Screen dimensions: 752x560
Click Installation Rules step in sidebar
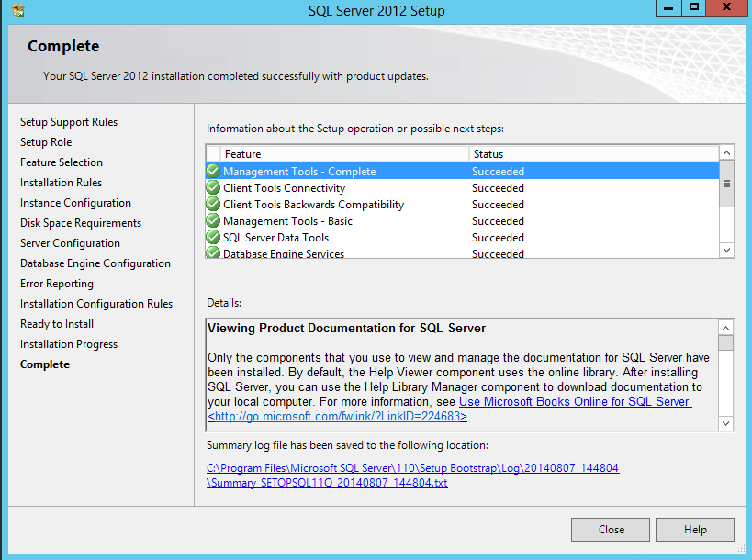pyautogui.click(x=61, y=182)
